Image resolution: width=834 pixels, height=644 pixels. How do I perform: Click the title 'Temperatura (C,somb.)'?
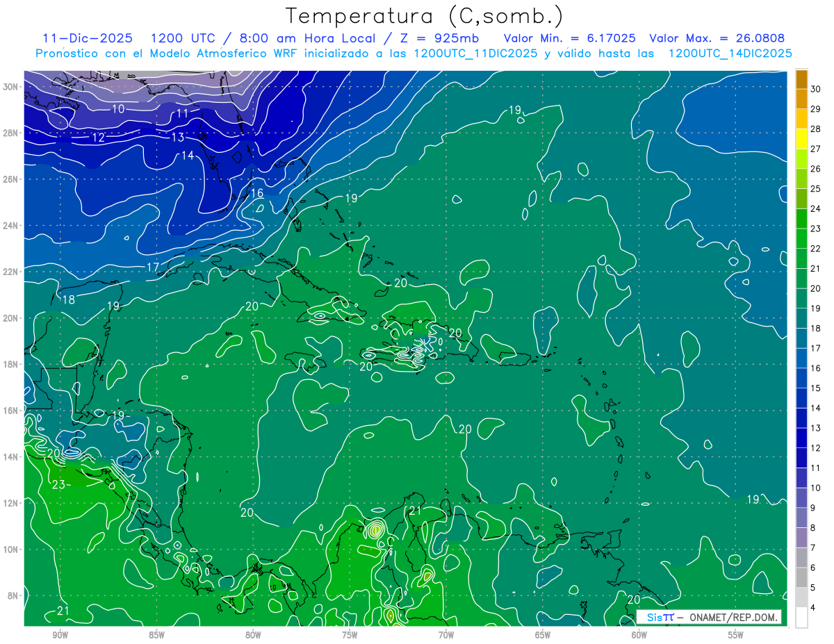click(x=424, y=16)
